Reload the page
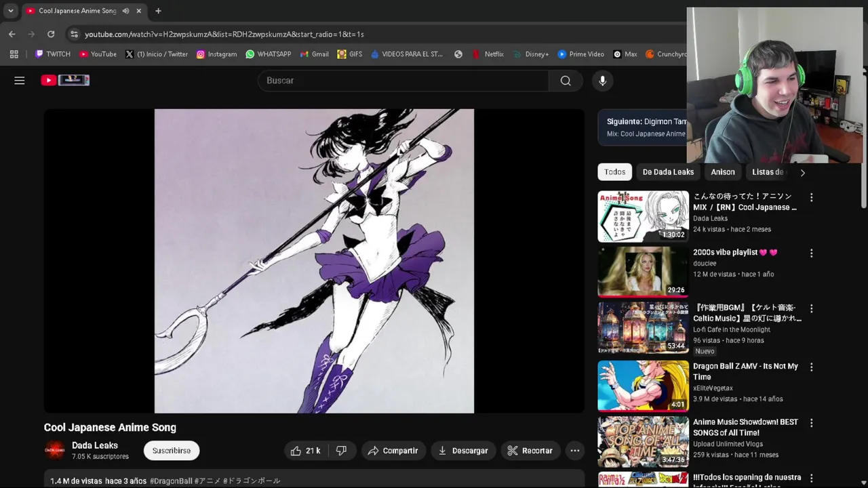Screen dimensions: 868x488 tap(51, 34)
